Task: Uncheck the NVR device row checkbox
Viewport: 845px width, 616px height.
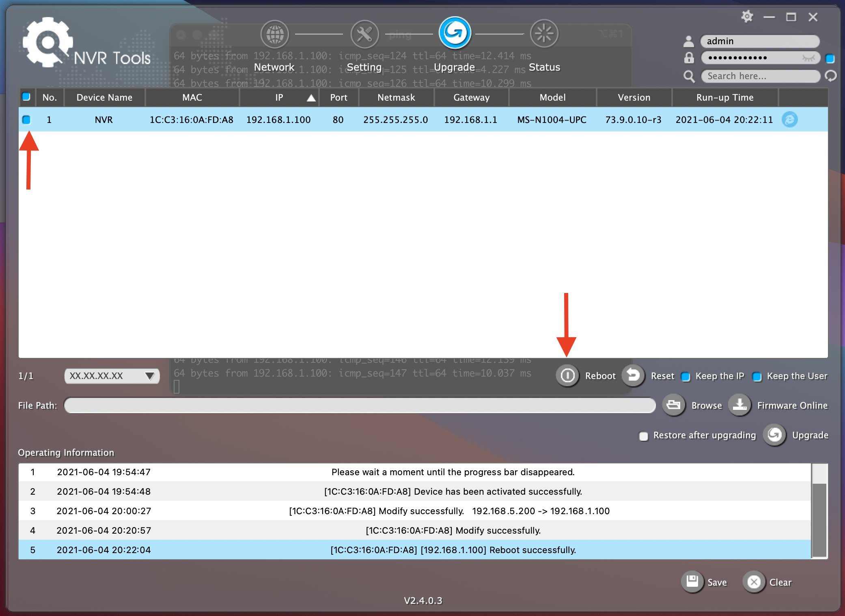Action: coord(26,120)
